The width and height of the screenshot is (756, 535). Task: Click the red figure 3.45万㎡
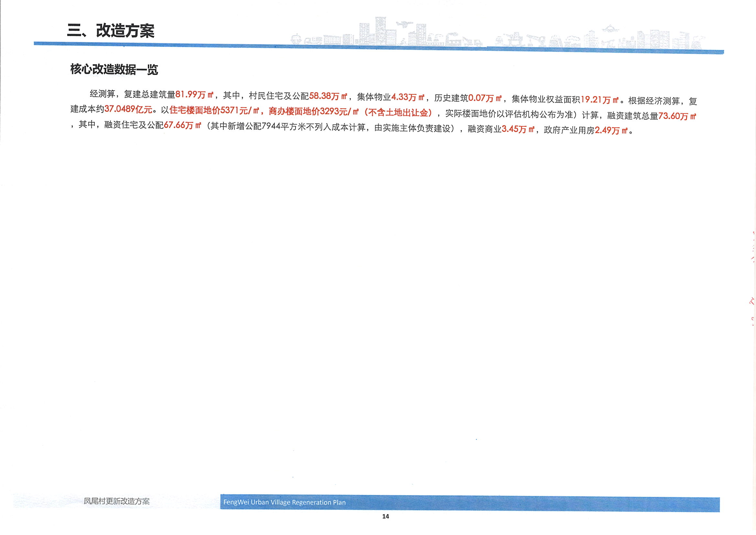tap(518, 129)
